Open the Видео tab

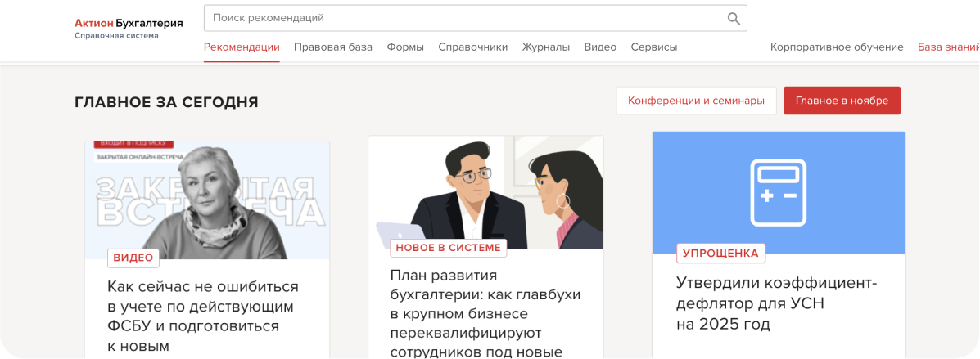[x=600, y=47]
